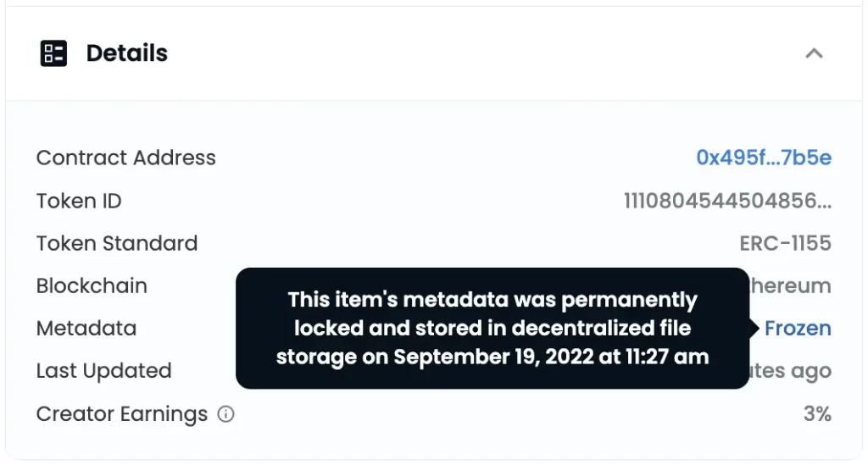Click the Metadata label

tap(86, 329)
